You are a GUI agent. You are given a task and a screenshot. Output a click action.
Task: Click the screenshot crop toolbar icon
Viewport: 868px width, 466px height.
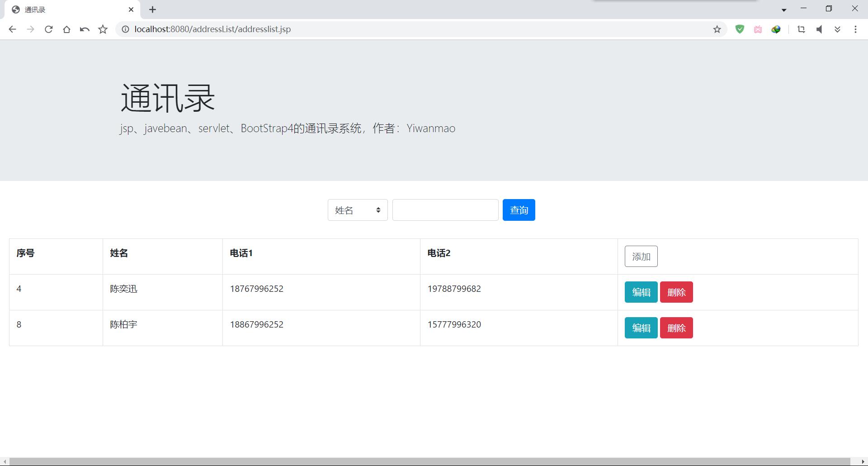coord(801,29)
